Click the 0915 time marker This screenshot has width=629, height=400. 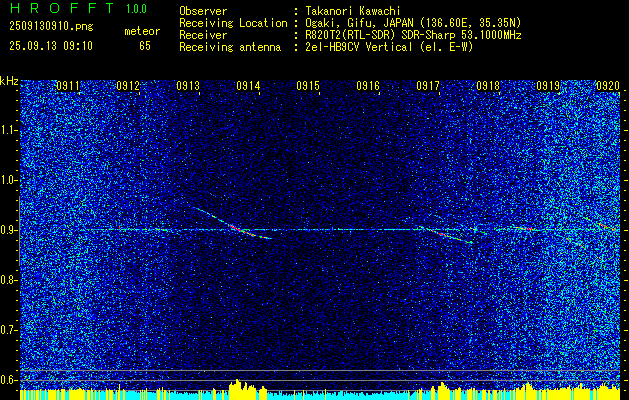click(x=308, y=86)
